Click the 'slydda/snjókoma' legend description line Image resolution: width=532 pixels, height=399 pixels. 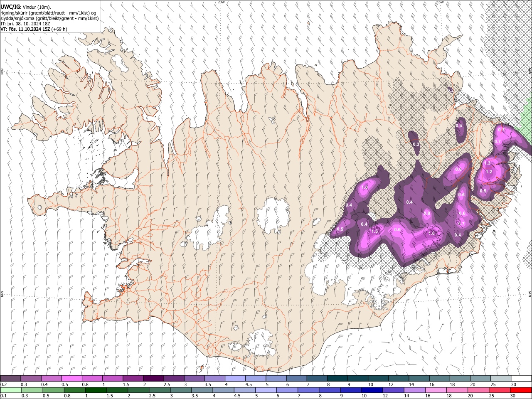49,18
